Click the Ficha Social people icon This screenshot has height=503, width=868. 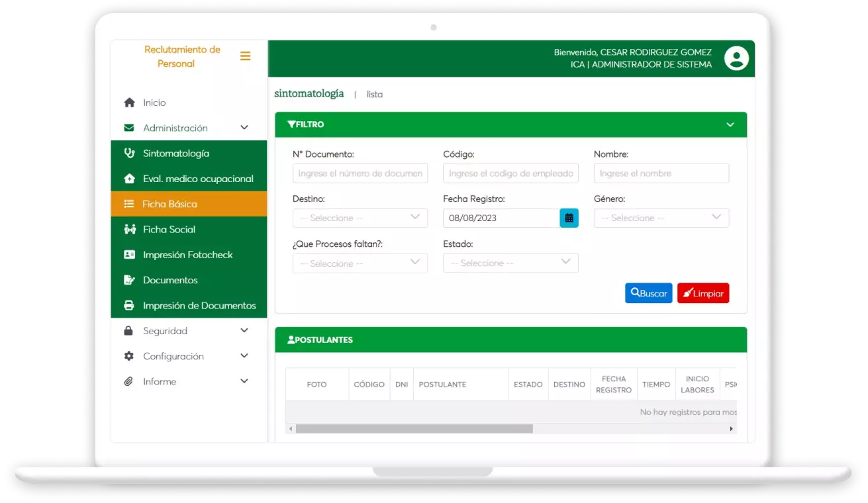click(129, 229)
